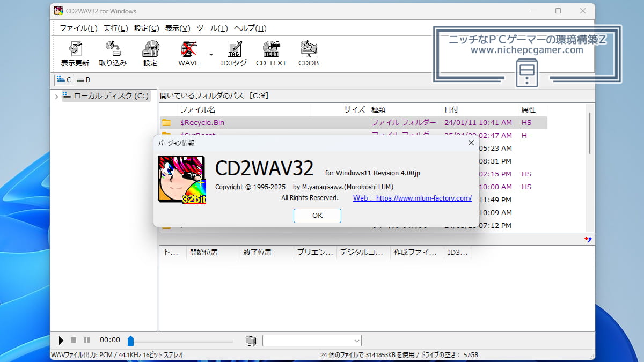Click the 開始位置 column header
Image resolution: width=644 pixels, height=362 pixels.
tap(213, 253)
